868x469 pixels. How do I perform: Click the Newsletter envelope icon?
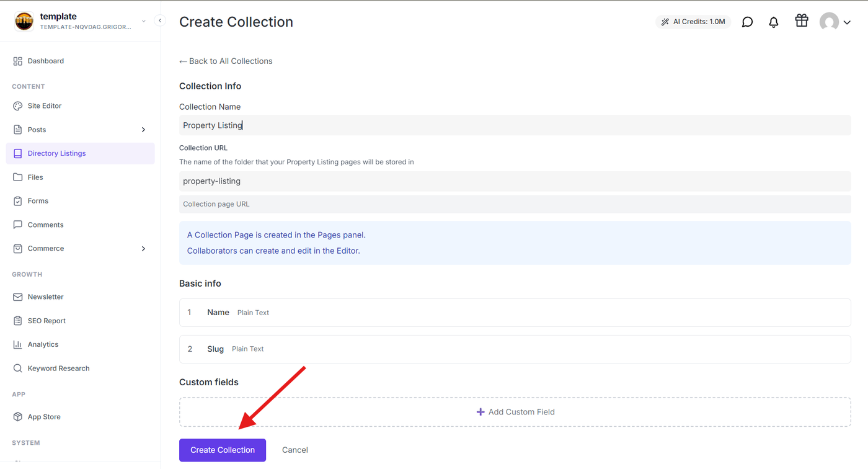(17, 297)
